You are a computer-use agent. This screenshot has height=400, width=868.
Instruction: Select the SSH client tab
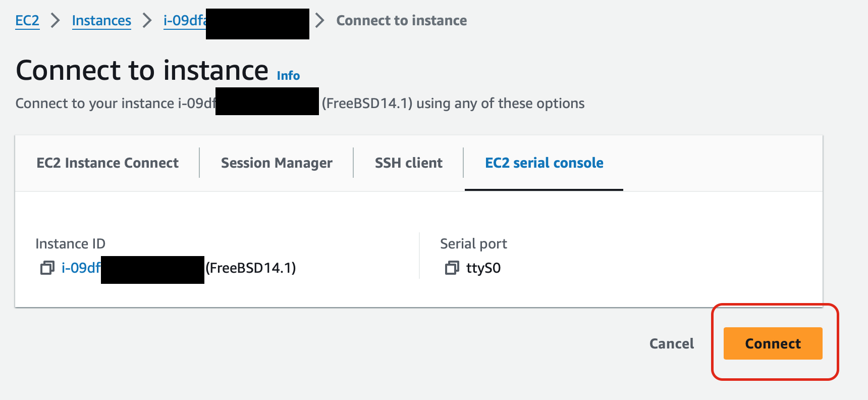(x=408, y=163)
